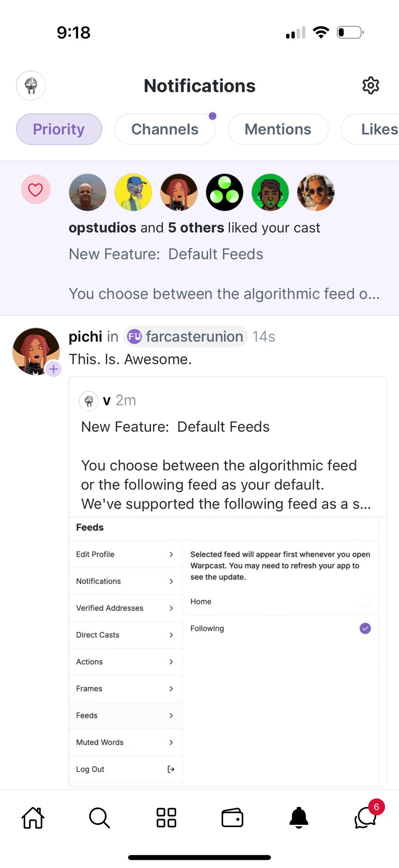
Task: Open the channels grid icon
Action: pyautogui.click(x=166, y=818)
